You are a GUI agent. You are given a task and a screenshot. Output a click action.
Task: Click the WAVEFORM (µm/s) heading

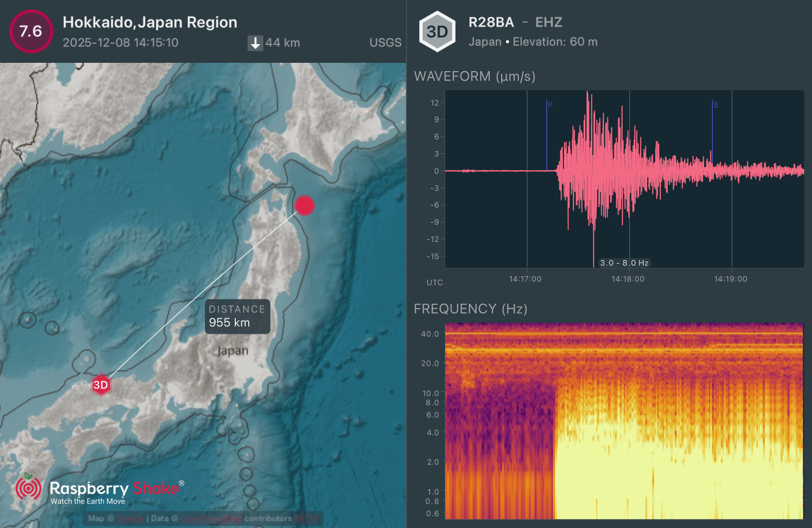pos(474,77)
